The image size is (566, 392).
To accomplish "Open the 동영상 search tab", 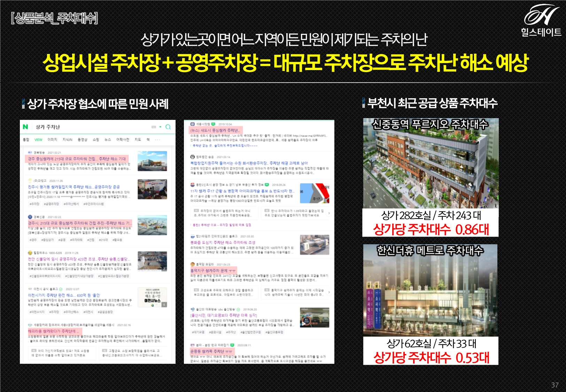I will tap(83, 140).
